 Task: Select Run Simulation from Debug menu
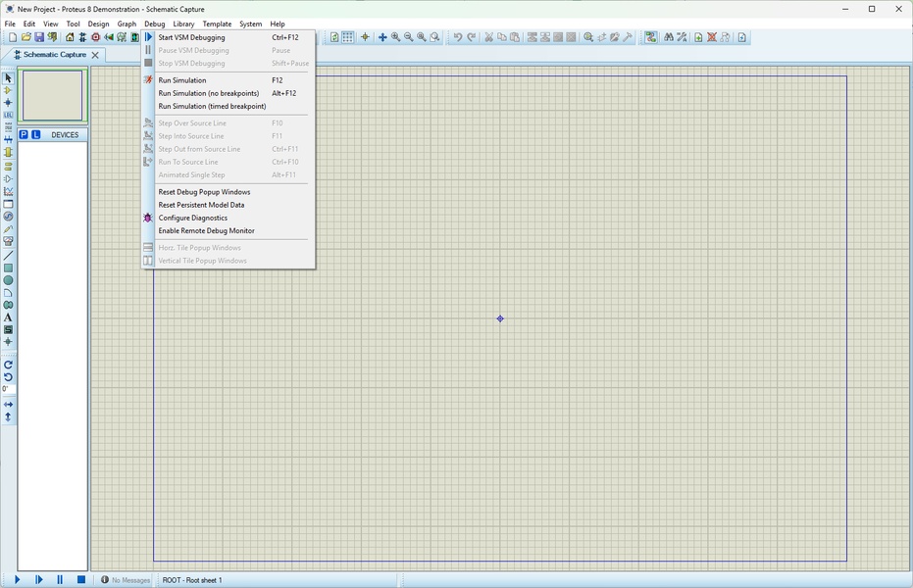[182, 80]
